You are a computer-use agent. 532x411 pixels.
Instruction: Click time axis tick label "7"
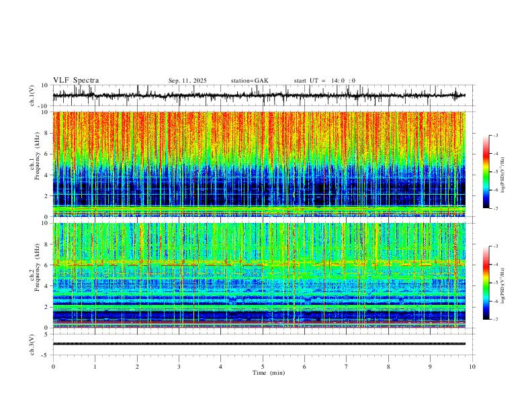pos(347,367)
